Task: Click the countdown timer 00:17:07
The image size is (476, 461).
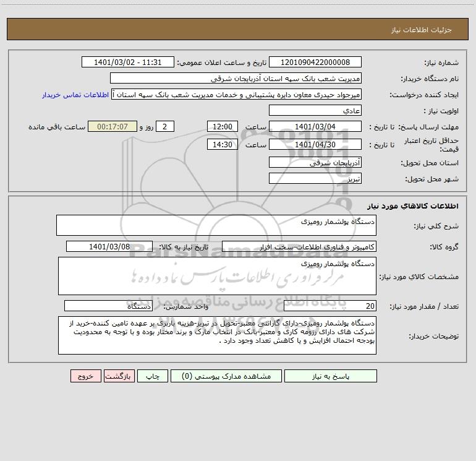Action: 113,127
